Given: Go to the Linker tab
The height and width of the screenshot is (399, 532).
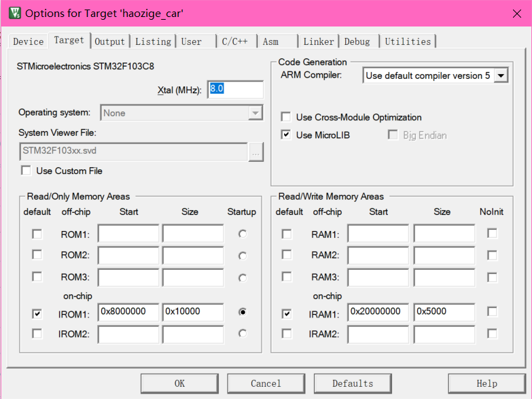Looking at the screenshot, I should pyautogui.click(x=318, y=41).
